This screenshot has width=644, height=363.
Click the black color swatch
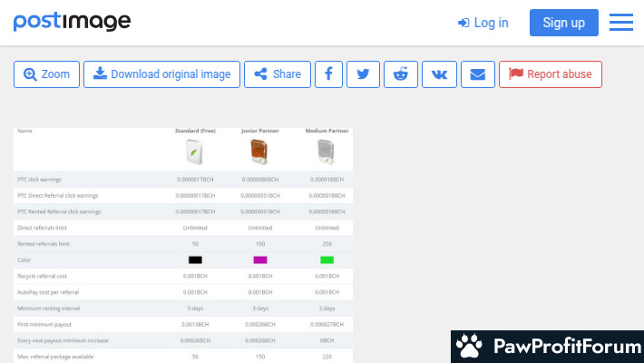click(195, 260)
